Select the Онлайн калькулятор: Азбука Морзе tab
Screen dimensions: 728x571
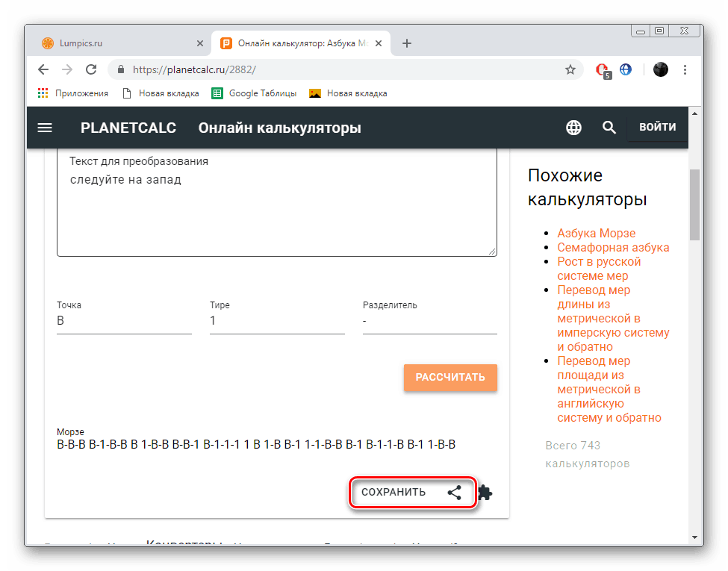click(301, 43)
